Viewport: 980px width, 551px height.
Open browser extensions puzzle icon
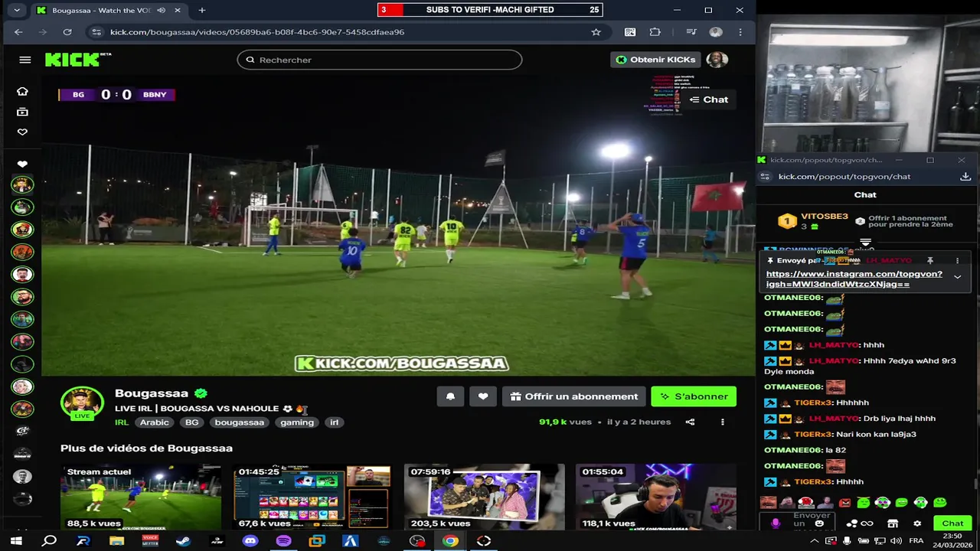point(655,32)
